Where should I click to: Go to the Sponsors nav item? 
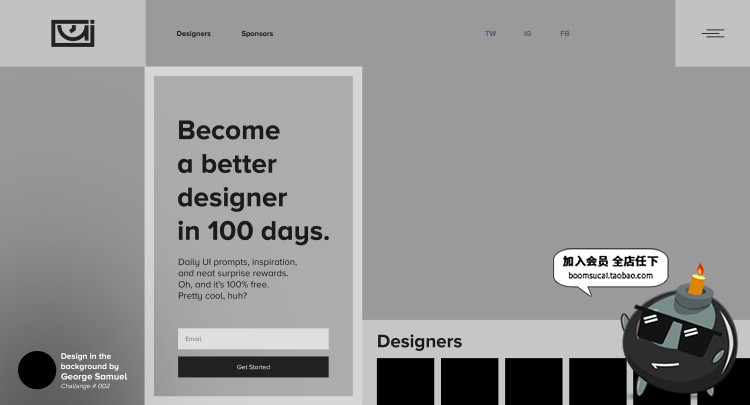pyautogui.click(x=257, y=34)
